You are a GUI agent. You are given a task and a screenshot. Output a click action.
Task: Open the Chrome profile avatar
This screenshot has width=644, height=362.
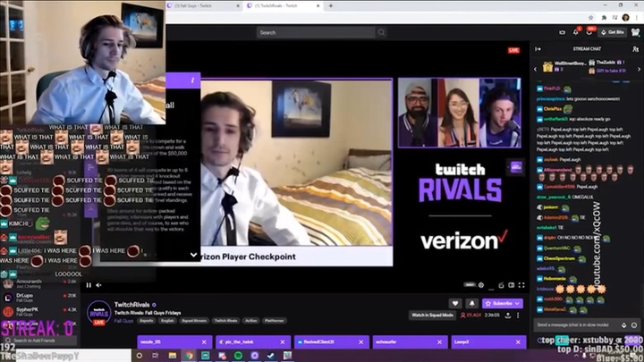(x=626, y=17)
